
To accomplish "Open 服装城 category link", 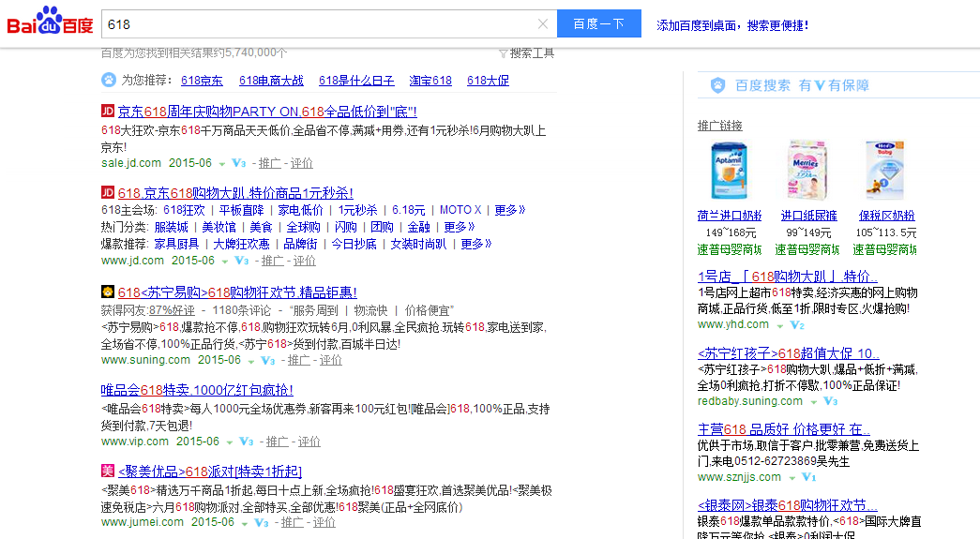I will coord(172,227).
